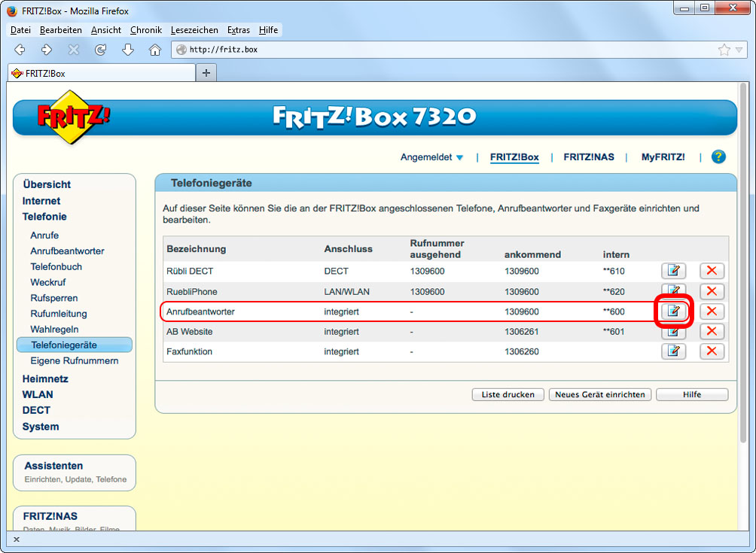Open the Assistenten panel
Image resolution: width=756 pixels, height=553 pixels.
click(x=75, y=472)
